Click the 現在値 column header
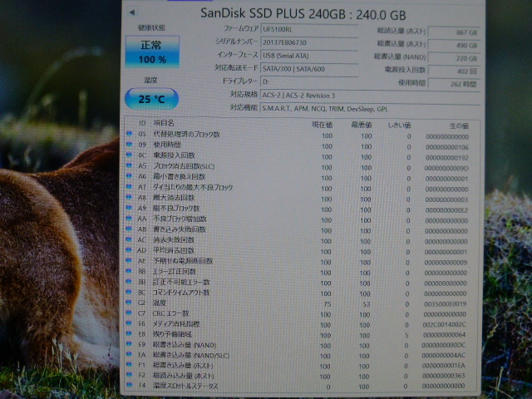532x399 pixels. pyautogui.click(x=322, y=125)
